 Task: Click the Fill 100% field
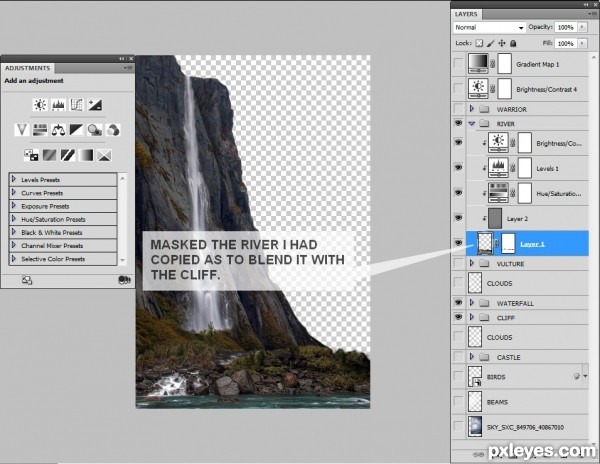566,44
